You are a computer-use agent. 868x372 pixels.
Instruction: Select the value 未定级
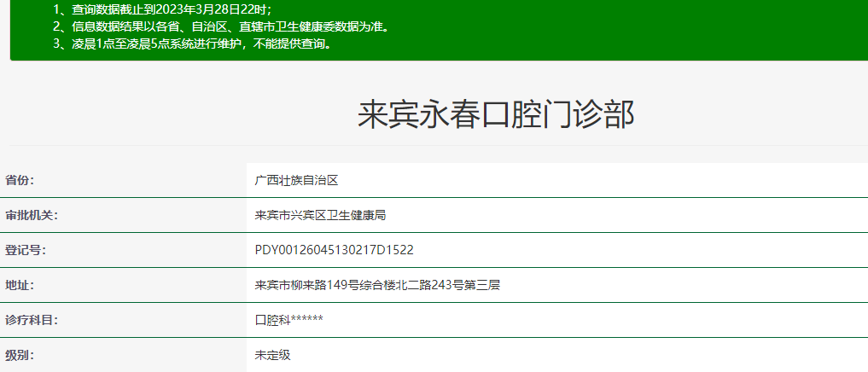point(272,356)
